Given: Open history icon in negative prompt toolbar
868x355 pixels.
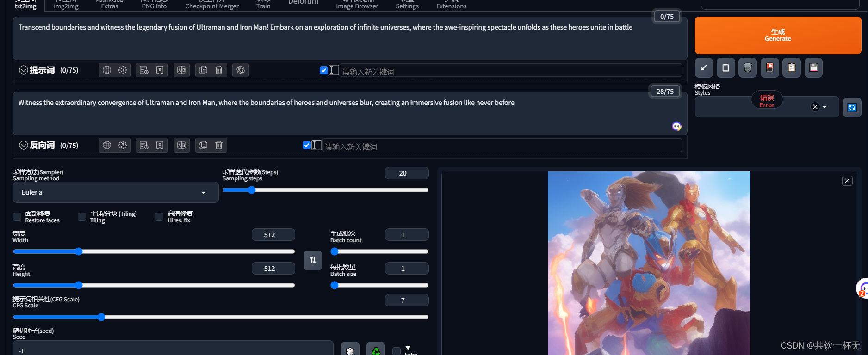Looking at the screenshot, I should click(x=144, y=145).
